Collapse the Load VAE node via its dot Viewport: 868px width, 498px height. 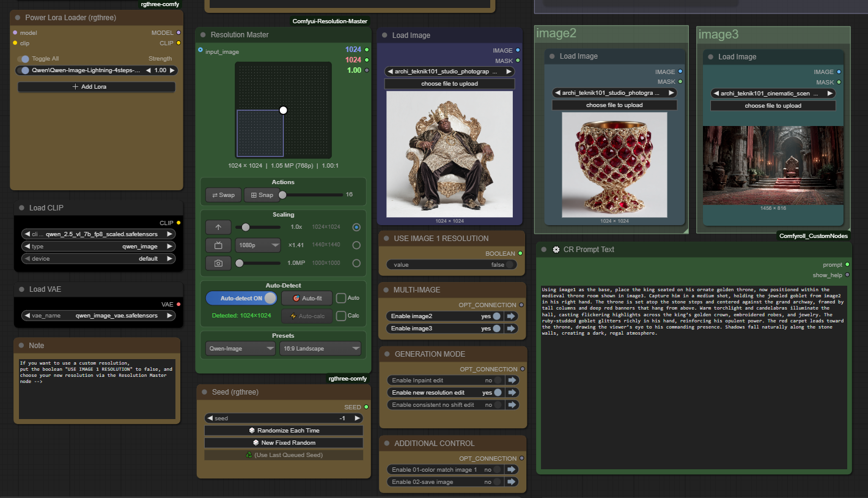click(22, 289)
